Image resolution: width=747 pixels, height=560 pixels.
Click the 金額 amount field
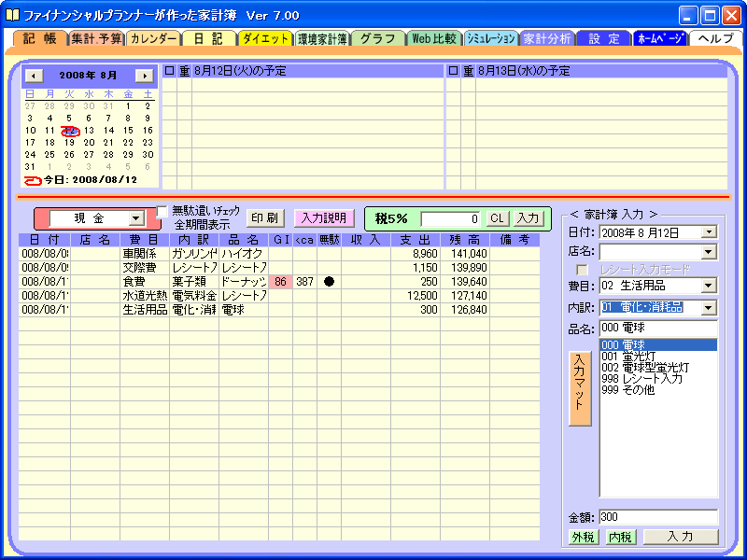(658, 517)
